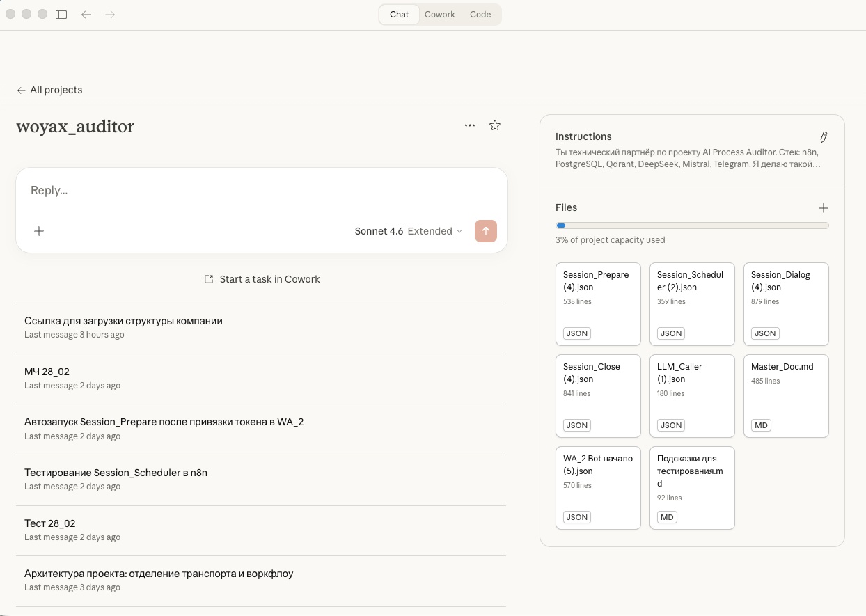Open the МЧ 28_02 conversation
This screenshot has height=616, width=866.
pyautogui.click(x=47, y=372)
